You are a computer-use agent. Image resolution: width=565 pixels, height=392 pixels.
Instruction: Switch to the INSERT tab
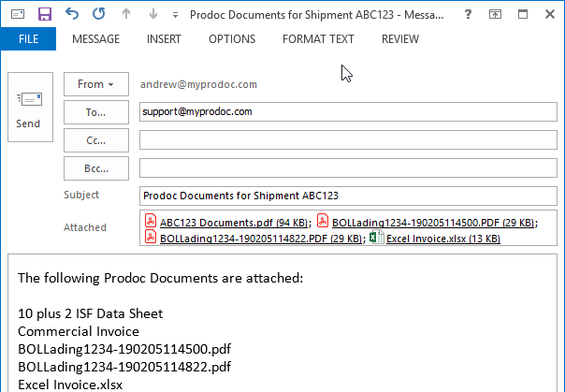[x=164, y=39]
